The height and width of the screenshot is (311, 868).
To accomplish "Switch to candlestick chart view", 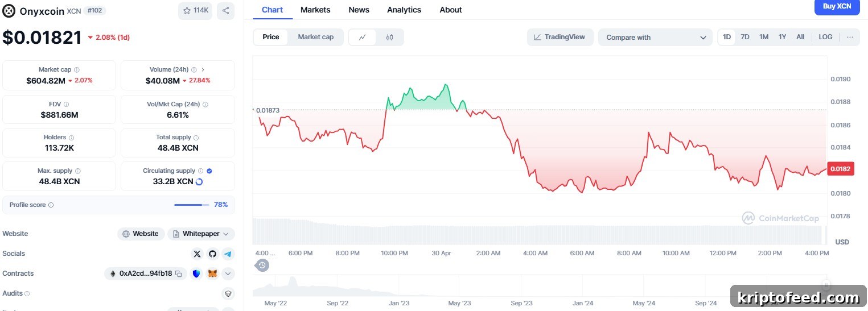I will [389, 37].
